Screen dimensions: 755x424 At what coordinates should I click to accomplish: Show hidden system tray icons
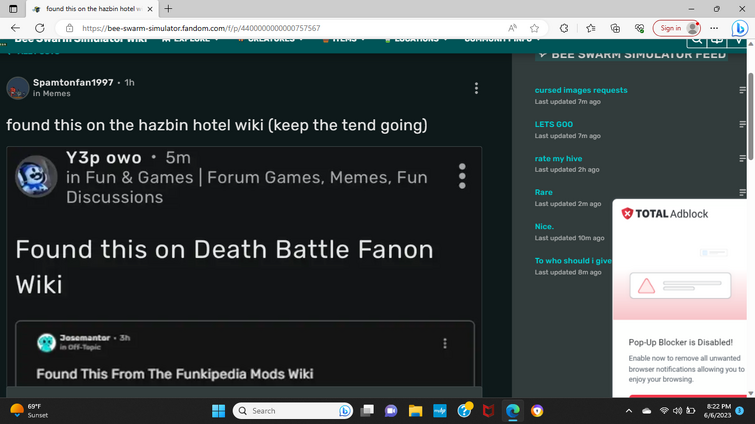click(628, 411)
